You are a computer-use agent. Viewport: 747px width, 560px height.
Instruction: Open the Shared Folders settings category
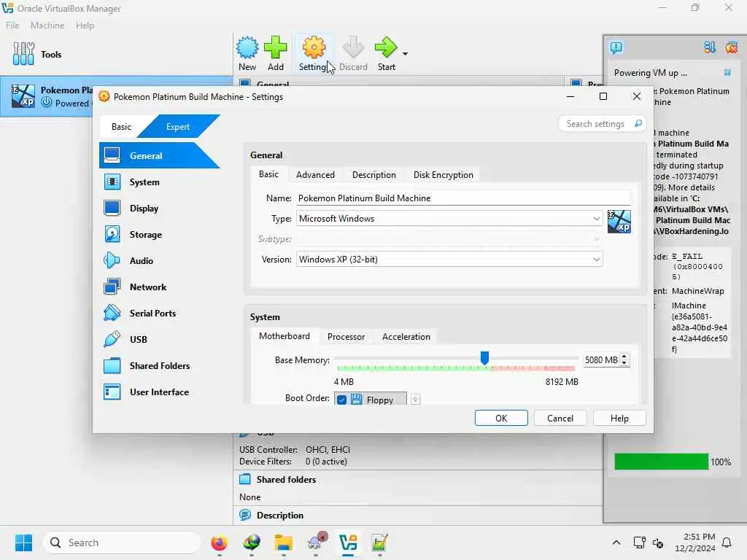click(x=159, y=365)
